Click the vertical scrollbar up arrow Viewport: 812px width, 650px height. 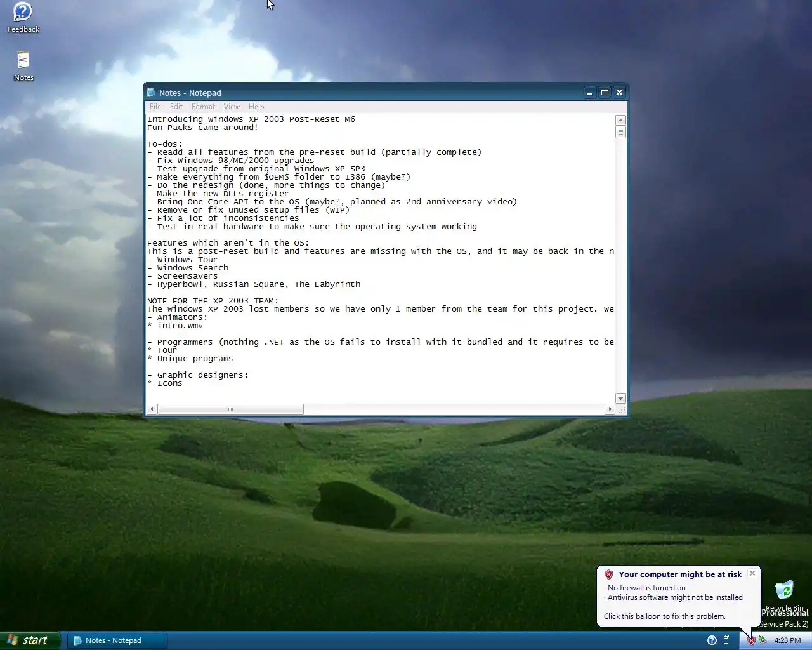click(621, 120)
